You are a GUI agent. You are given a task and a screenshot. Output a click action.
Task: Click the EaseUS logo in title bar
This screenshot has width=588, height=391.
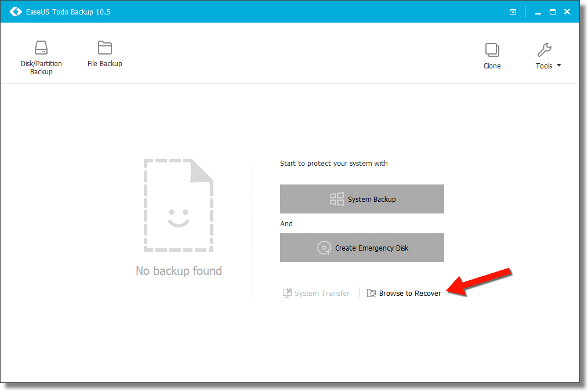click(x=16, y=12)
